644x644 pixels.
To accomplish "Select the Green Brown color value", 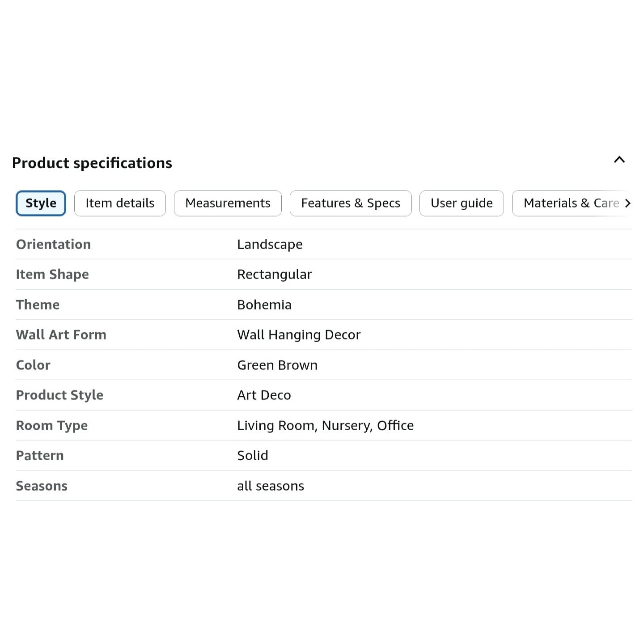I will pyautogui.click(x=277, y=365).
